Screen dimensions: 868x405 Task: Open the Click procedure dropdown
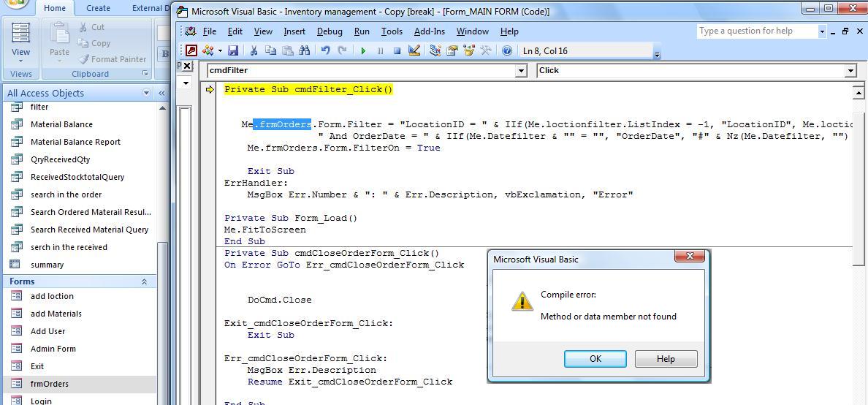(851, 70)
